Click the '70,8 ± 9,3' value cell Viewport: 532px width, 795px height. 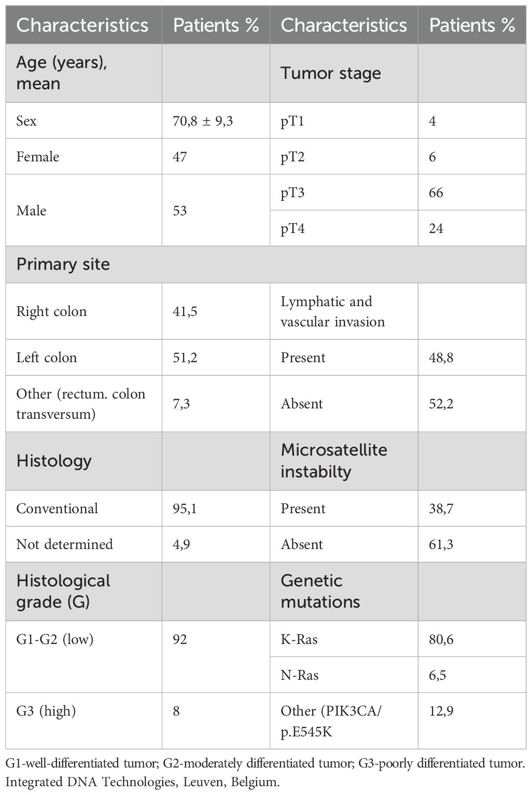click(203, 121)
